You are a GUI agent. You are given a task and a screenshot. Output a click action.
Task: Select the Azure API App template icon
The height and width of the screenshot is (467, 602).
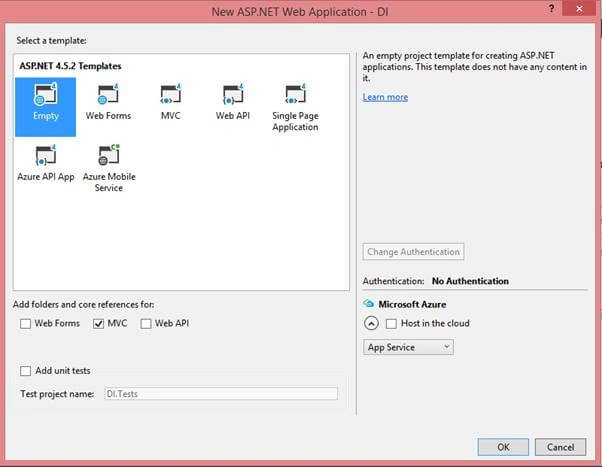[46, 155]
